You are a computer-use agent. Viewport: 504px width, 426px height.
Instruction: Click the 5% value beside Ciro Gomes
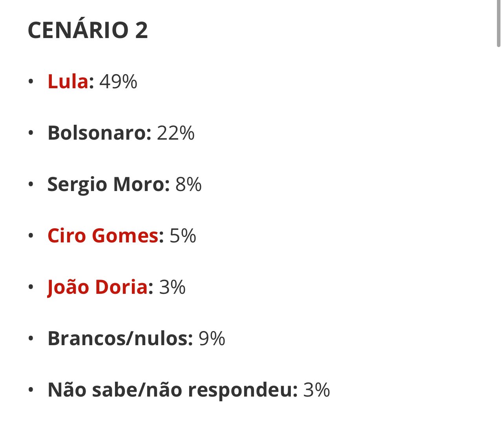(x=183, y=236)
